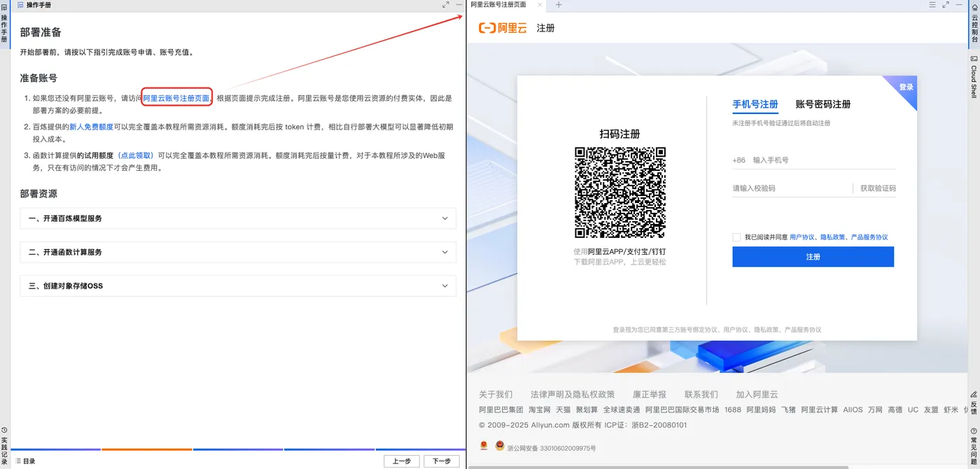Open AliOS footer link
Screen dimensions: 980x469
pos(853,410)
